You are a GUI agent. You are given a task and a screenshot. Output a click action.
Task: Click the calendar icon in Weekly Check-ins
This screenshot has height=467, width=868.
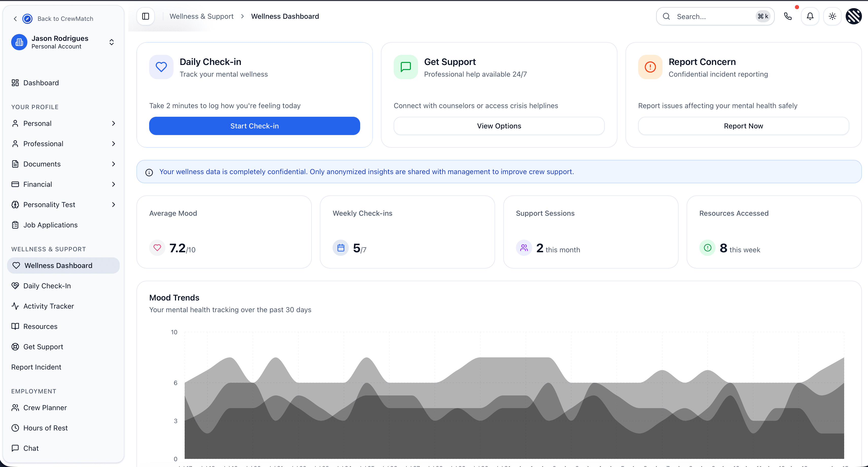point(341,248)
